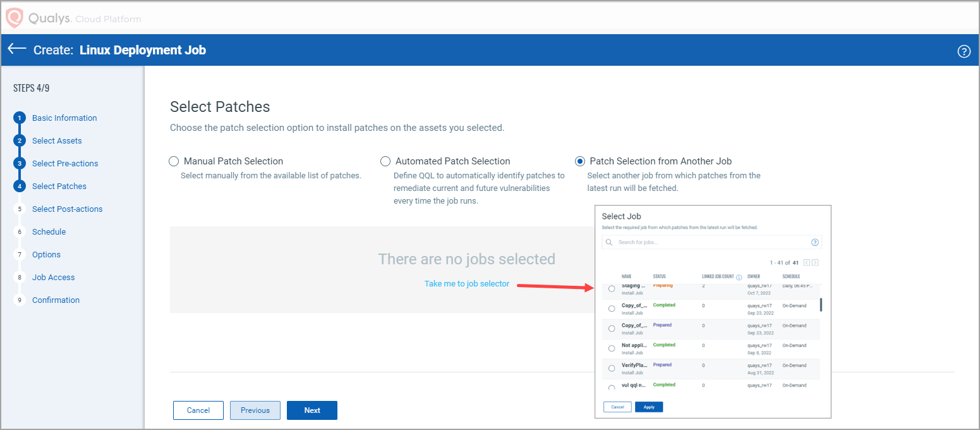Image resolution: width=980 pixels, height=430 pixels.
Task: Go to next page of job list
Action: (x=815, y=262)
